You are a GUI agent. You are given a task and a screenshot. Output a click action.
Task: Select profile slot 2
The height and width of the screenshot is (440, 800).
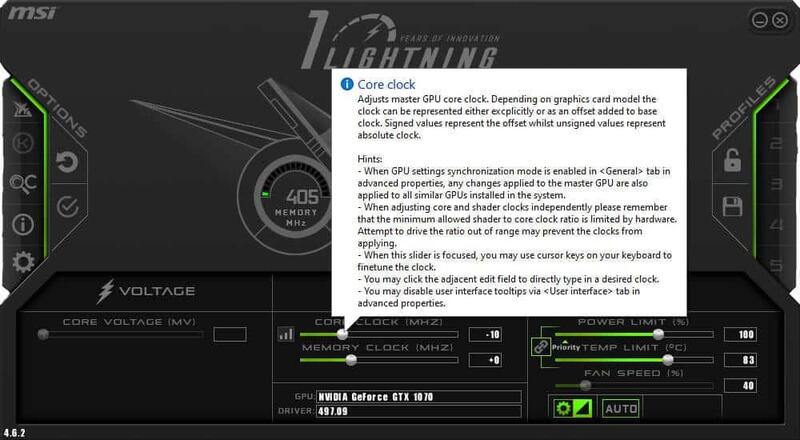click(x=776, y=143)
